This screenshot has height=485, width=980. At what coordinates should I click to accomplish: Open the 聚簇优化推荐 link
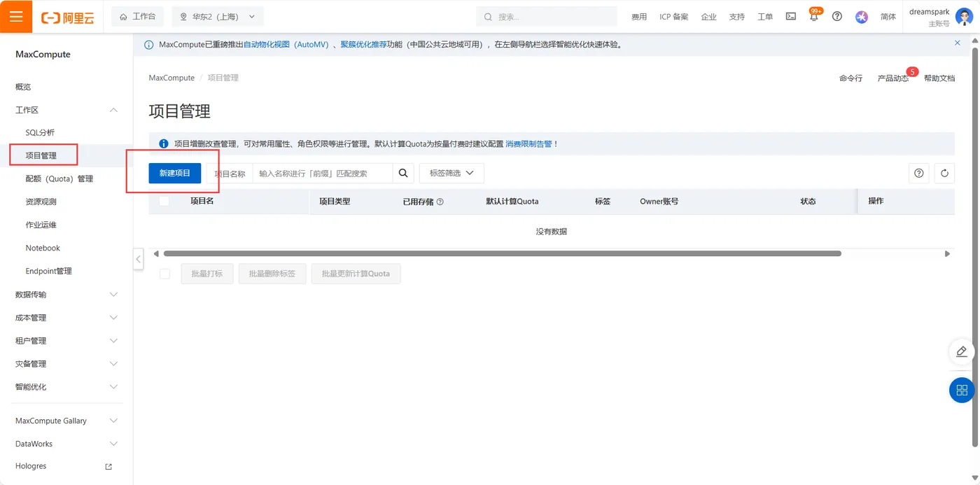pos(364,44)
